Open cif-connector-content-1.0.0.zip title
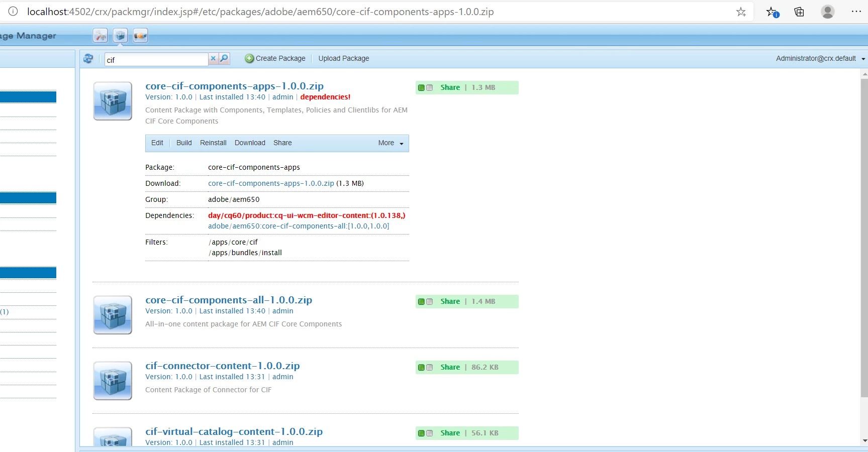868x452 pixels. coord(223,366)
